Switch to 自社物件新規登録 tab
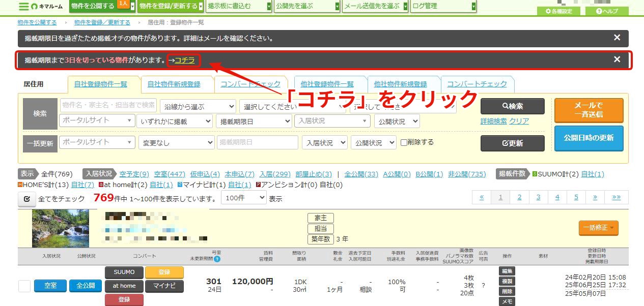 [x=174, y=84]
